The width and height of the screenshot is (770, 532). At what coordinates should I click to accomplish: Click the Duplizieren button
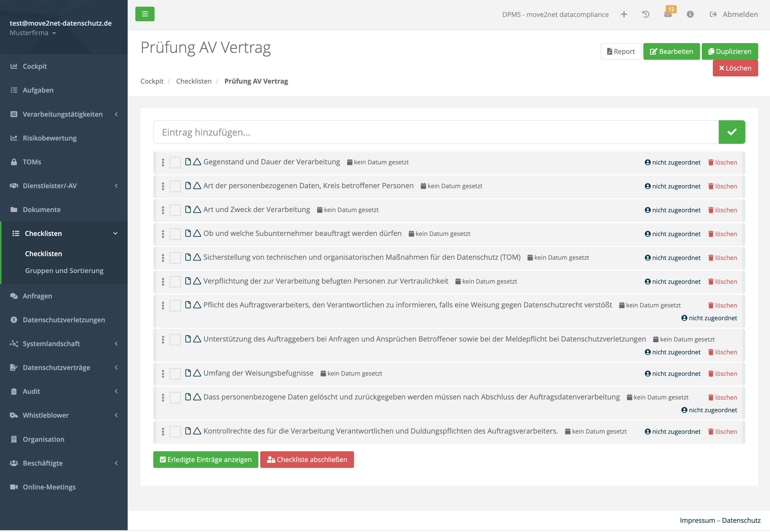click(730, 51)
